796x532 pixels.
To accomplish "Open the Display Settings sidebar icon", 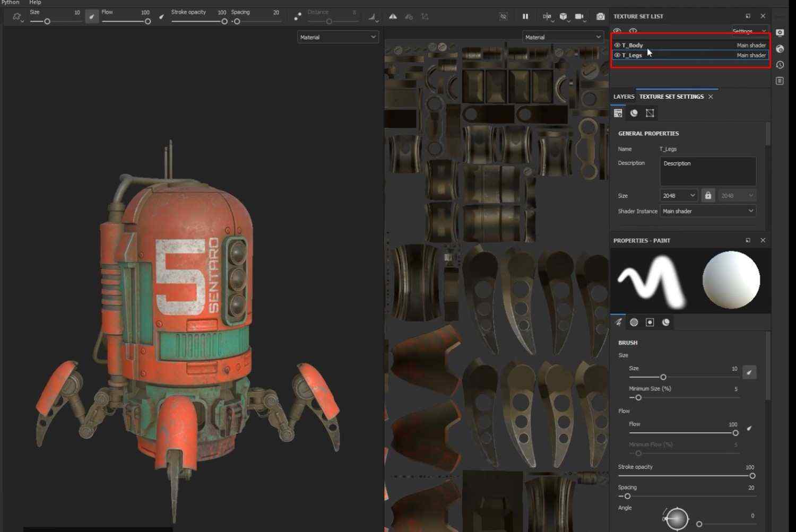I will (x=780, y=33).
